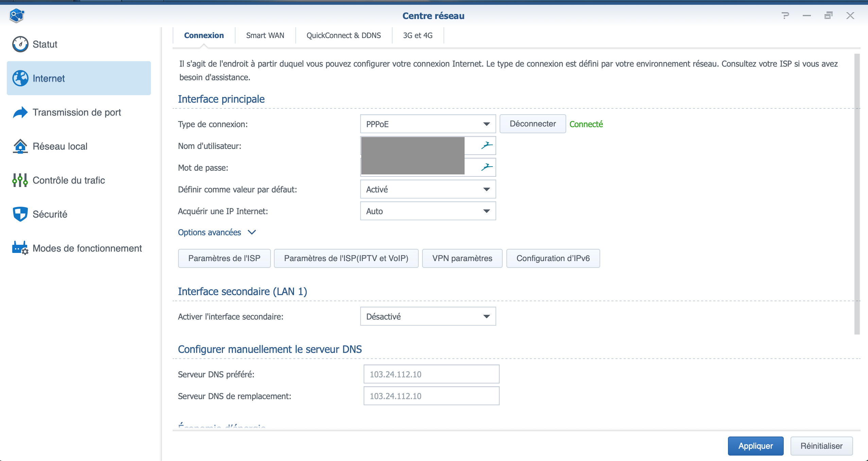Select the Internet globe icon
The image size is (868, 461).
click(x=20, y=78)
